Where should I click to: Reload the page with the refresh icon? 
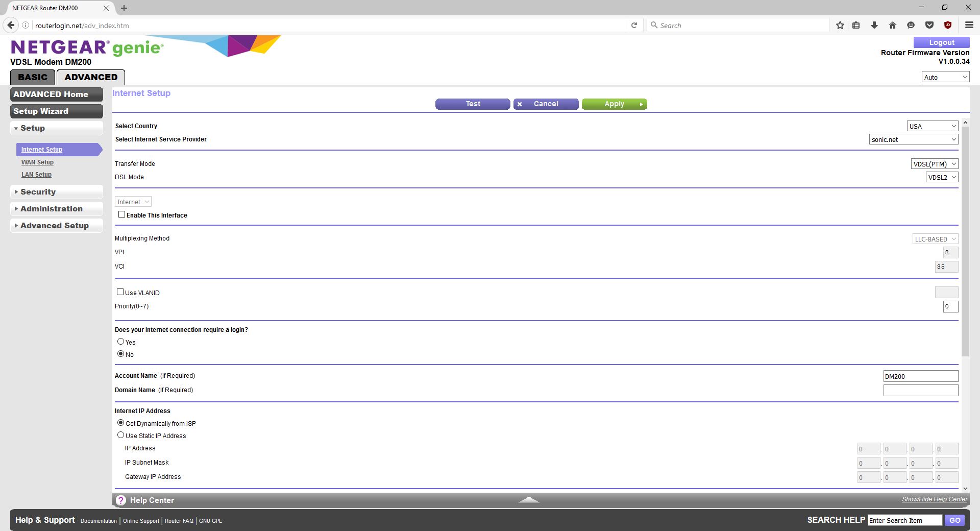pos(634,25)
